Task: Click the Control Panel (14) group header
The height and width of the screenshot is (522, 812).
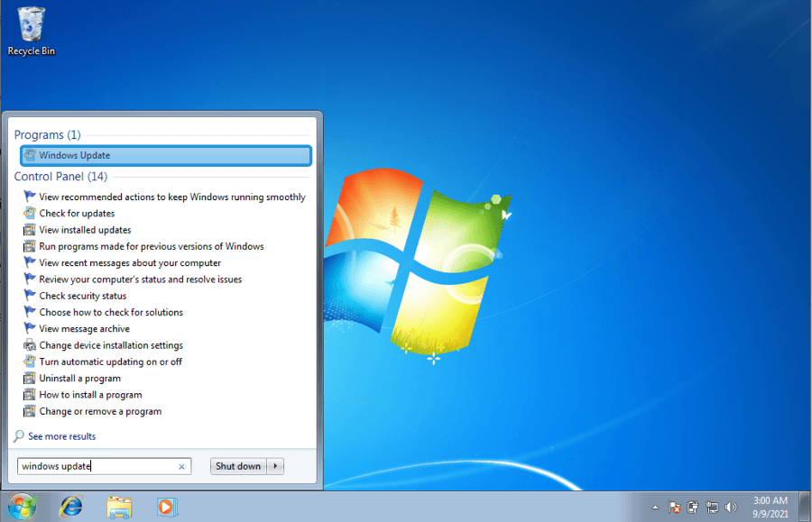Action: [60, 177]
